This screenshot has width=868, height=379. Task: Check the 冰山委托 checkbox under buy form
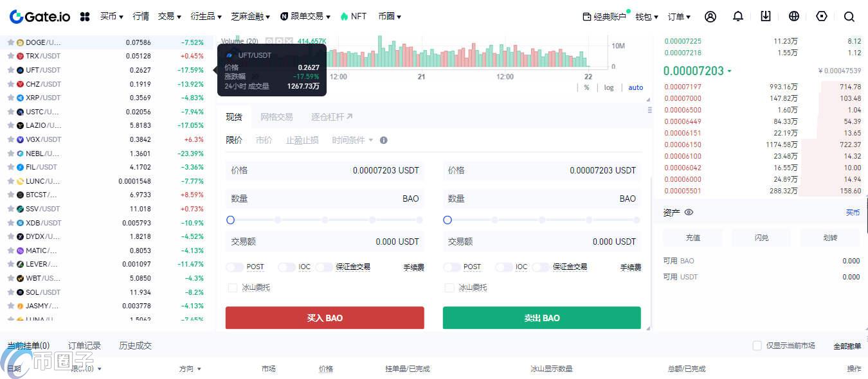(232, 288)
